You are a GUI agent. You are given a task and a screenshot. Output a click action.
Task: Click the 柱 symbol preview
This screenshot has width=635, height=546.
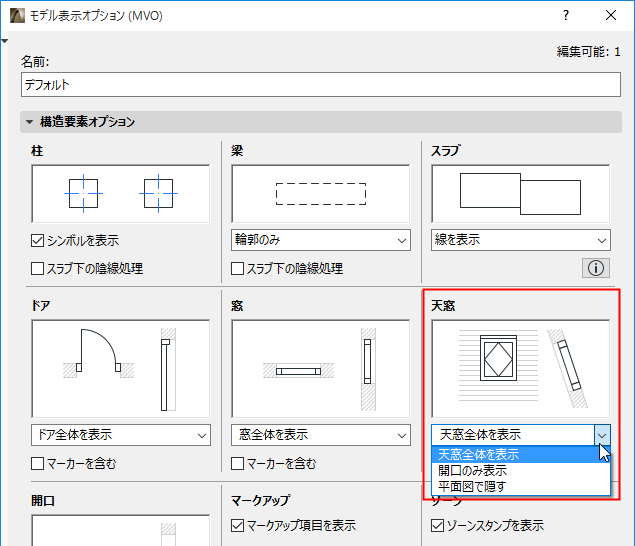[x=121, y=194]
